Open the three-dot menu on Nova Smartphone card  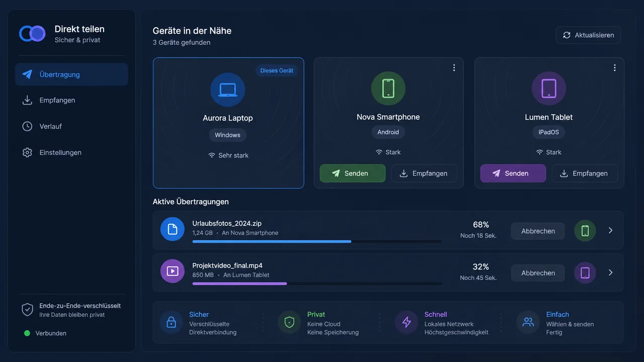(x=454, y=68)
